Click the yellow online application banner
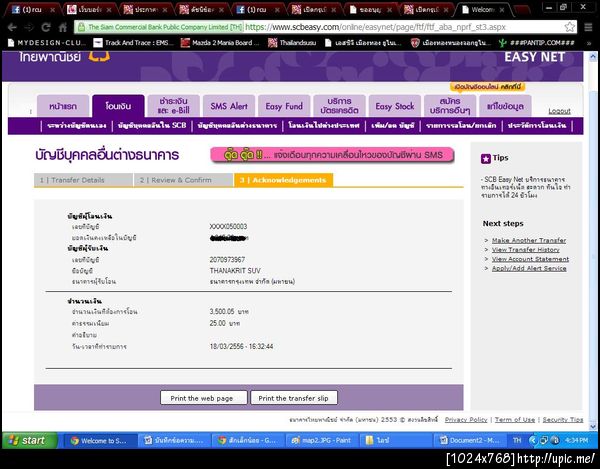600x469 pixels. click(x=488, y=87)
